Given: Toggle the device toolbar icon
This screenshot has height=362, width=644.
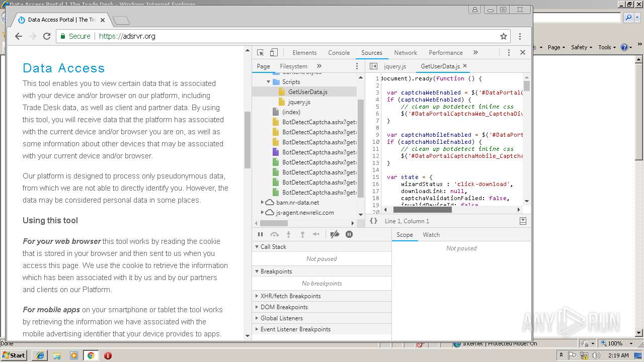Looking at the screenshot, I should click(x=274, y=52).
